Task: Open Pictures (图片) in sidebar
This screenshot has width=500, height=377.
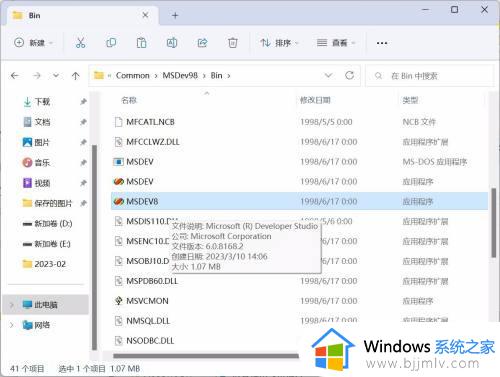Action: 42,142
